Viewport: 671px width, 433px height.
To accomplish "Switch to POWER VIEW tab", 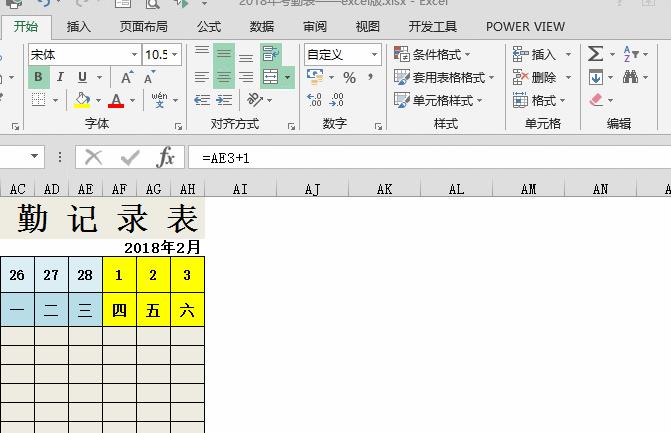I will (526, 27).
